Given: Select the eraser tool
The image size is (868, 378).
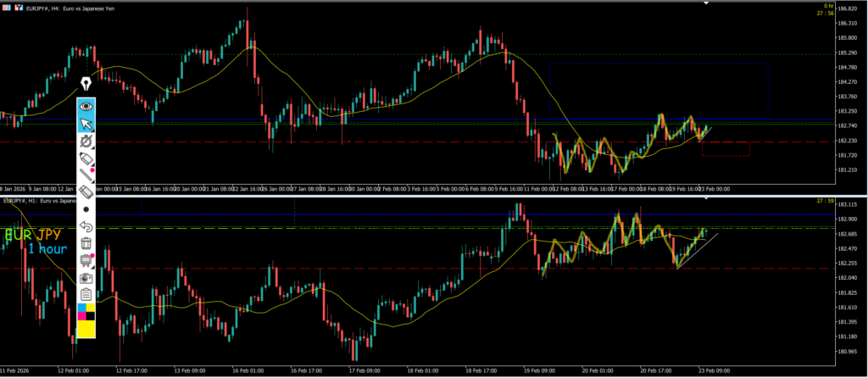Looking at the screenshot, I should point(86,192).
